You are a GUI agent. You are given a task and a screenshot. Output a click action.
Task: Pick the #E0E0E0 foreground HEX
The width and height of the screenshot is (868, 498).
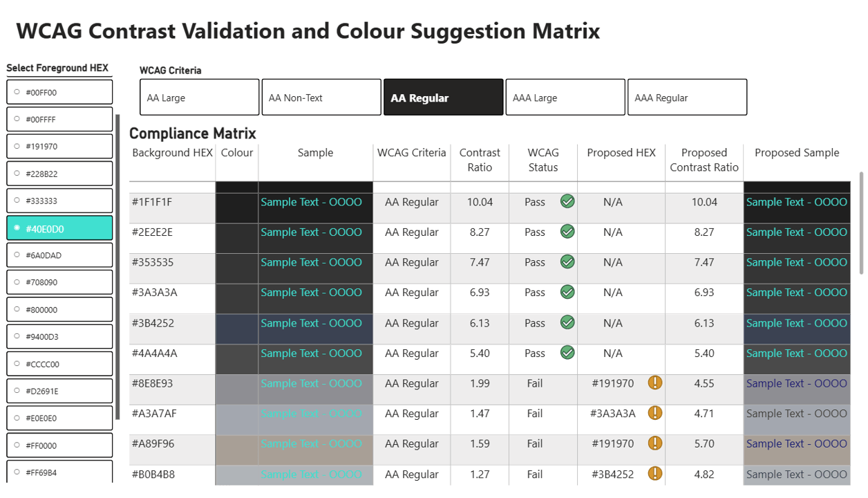click(59, 418)
